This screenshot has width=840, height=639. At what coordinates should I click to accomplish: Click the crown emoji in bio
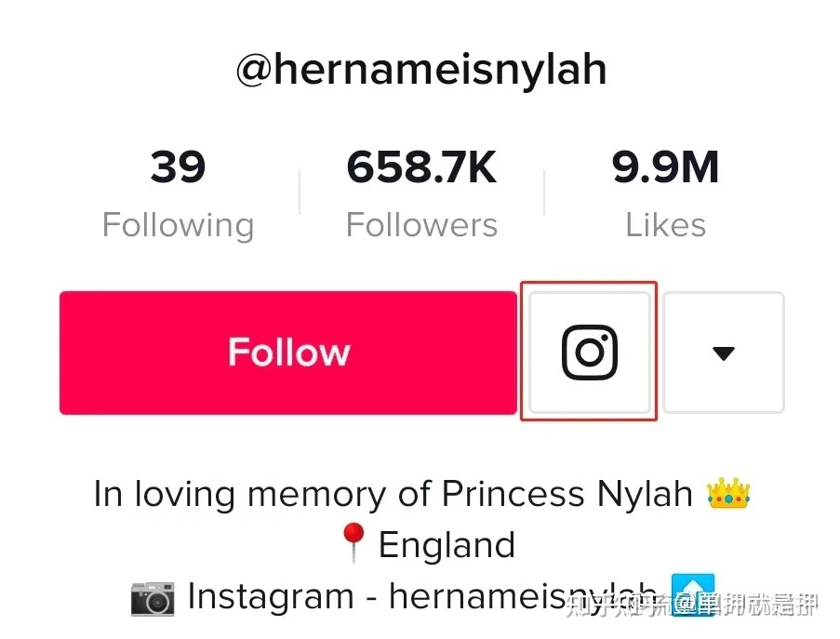tap(728, 493)
